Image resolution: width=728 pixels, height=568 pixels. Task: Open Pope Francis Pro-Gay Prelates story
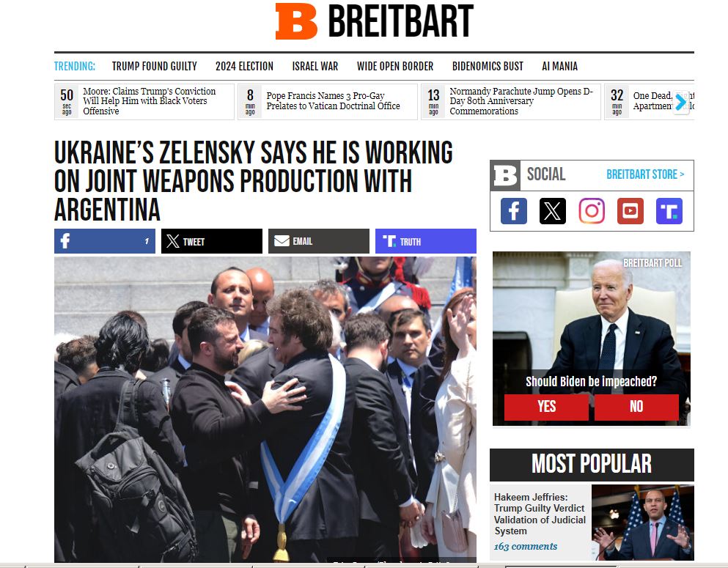333,100
